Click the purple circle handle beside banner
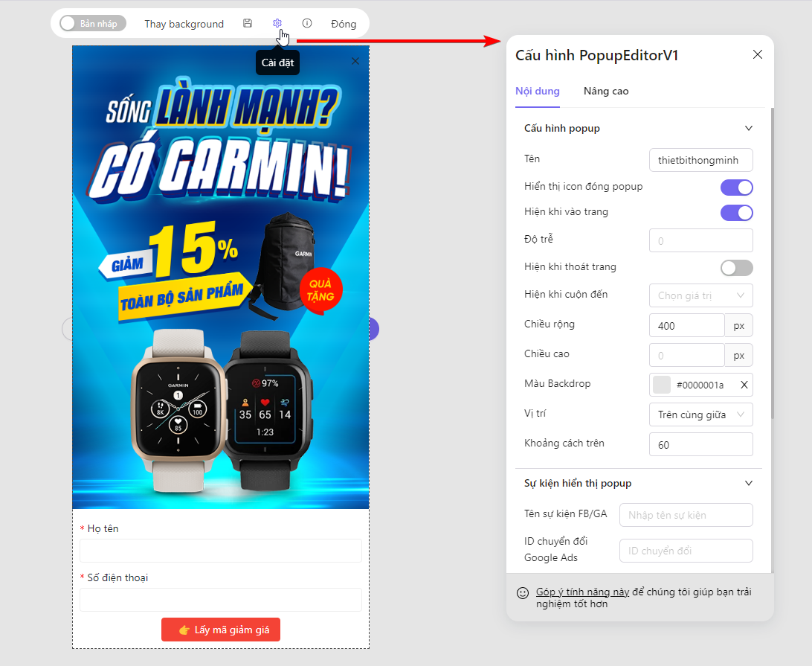 pyautogui.click(x=374, y=329)
